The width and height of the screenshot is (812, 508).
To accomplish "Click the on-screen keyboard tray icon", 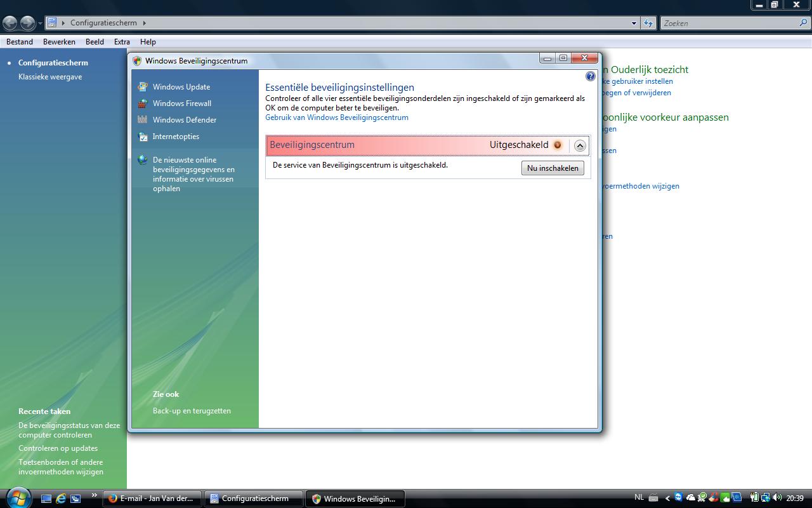I will (653, 498).
